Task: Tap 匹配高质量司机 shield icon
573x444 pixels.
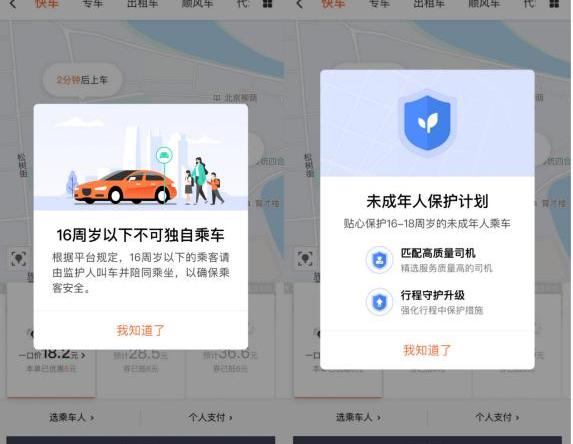Action: pos(380,260)
